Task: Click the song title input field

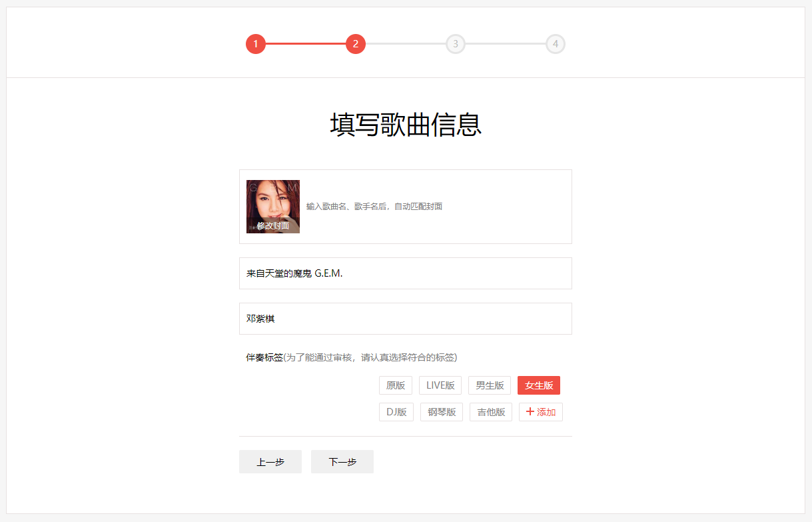Action: click(405, 273)
